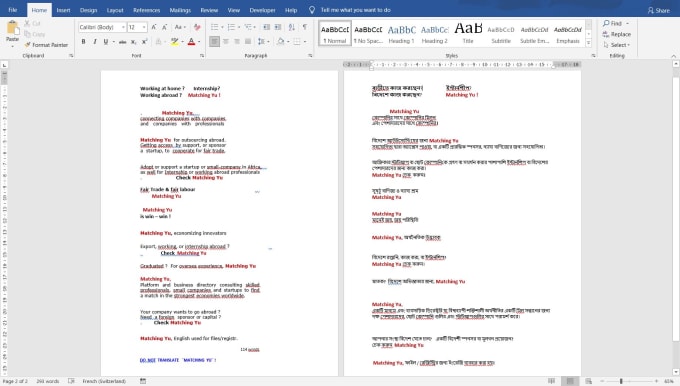Apply the Title style
Viewport: 680px width, 386px height.
[x=468, y=33]
